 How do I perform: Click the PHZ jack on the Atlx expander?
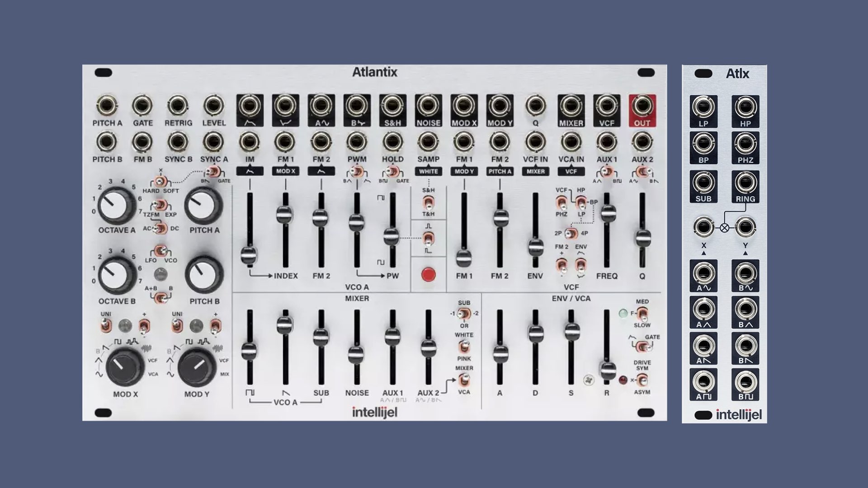(x=745, y=144)
